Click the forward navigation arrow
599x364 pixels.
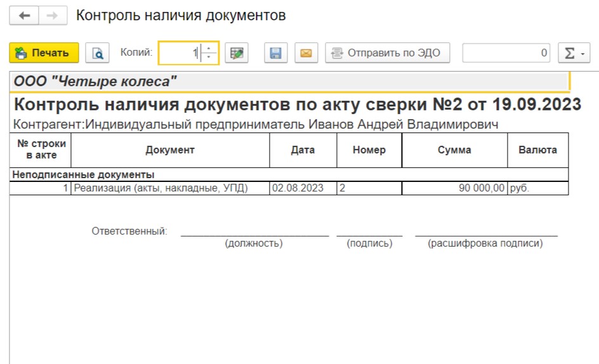pyautogui.click(x=53, y=16)
